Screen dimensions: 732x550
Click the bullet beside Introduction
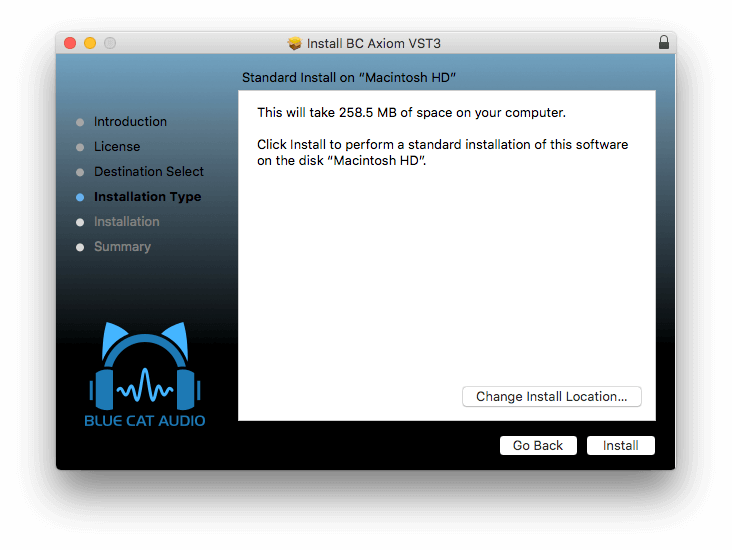pos(80,122)
